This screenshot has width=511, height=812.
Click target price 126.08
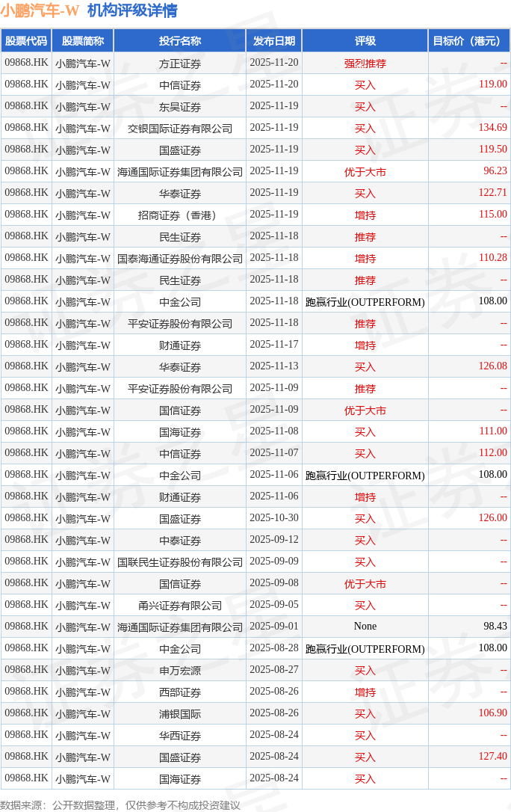(x=493, y=366)
